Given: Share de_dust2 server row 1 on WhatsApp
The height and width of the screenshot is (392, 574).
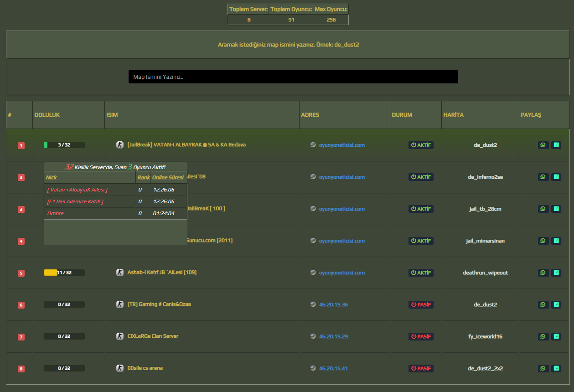Looking at the screenshot, I should click(x=543, y=145).
